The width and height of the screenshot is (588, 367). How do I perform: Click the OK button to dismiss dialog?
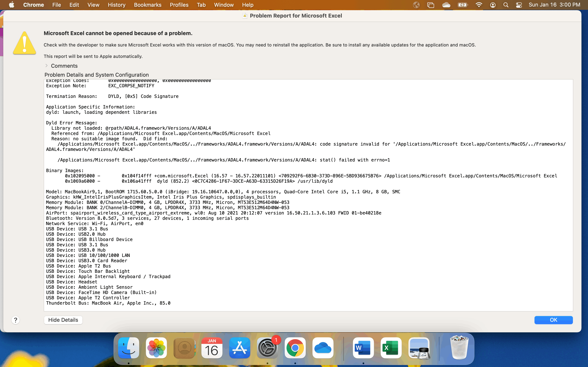tap(553, 320)
